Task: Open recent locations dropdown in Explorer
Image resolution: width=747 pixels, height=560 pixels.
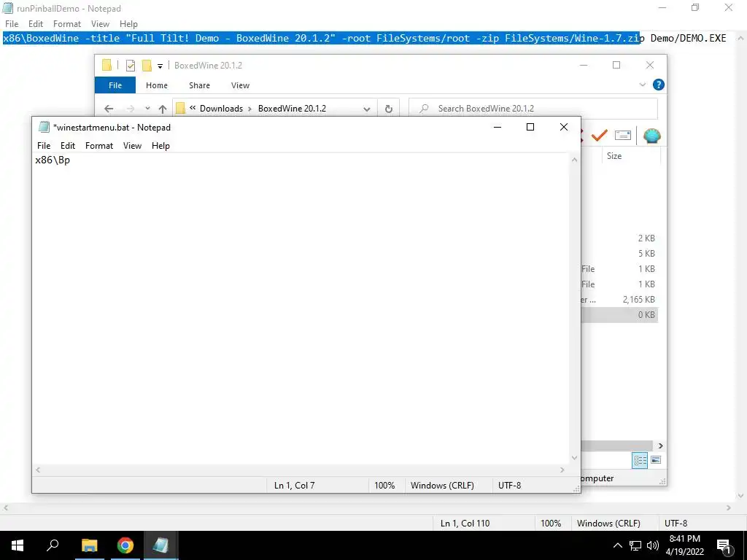Action: coord(147,109)
